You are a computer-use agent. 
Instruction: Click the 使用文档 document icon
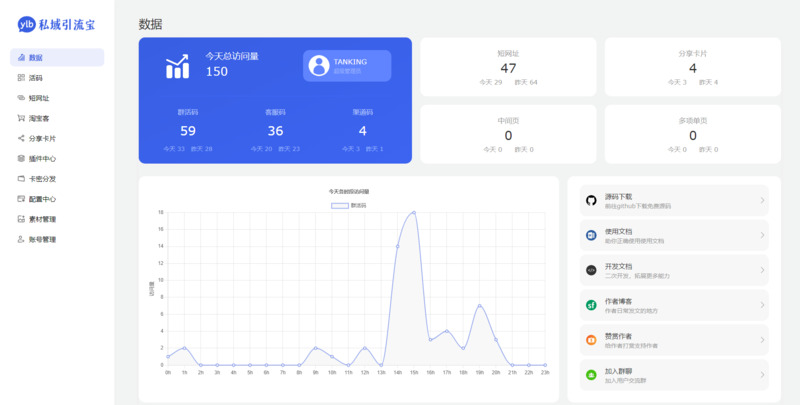[x=591, y=235]
